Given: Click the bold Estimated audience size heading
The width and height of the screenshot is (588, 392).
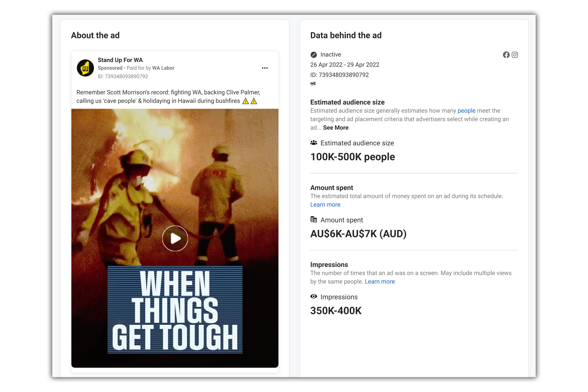Looking at the screenshot, I should pyautogui.click(x=347, y=102).
